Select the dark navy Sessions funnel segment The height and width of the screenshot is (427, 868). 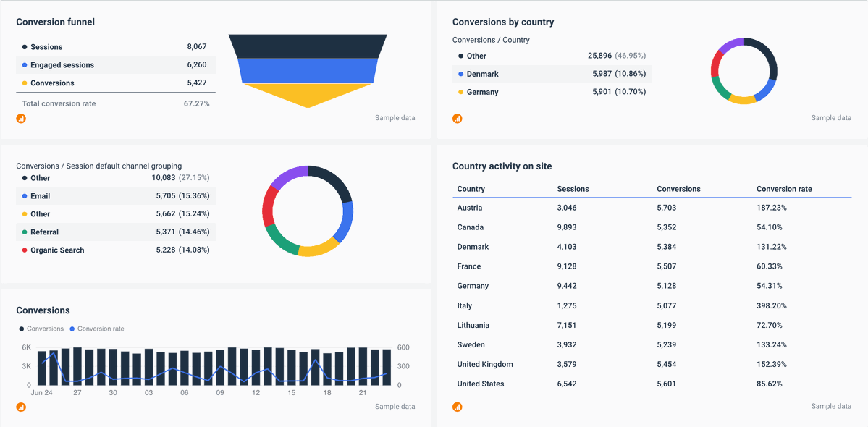coord(307,46)
